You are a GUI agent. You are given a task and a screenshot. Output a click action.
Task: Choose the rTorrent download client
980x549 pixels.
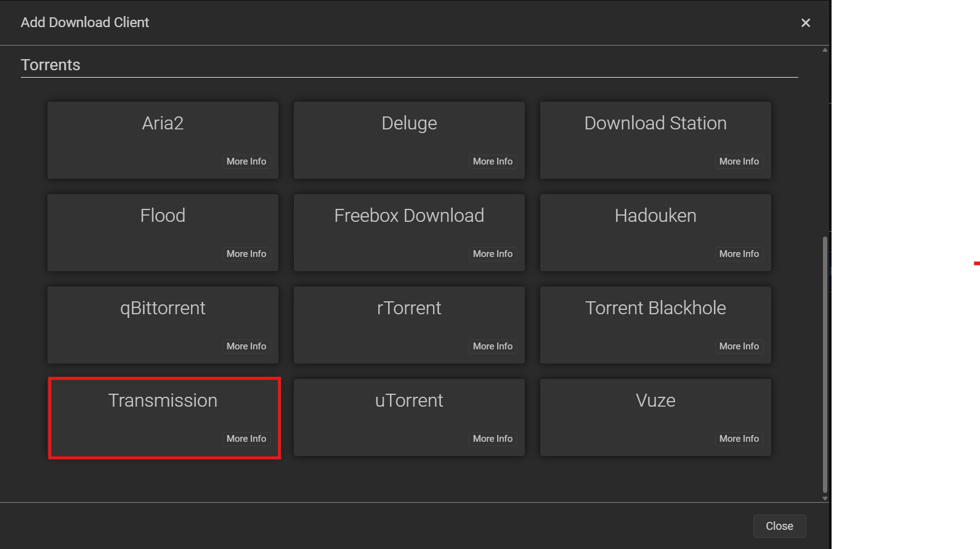(409, 325)
